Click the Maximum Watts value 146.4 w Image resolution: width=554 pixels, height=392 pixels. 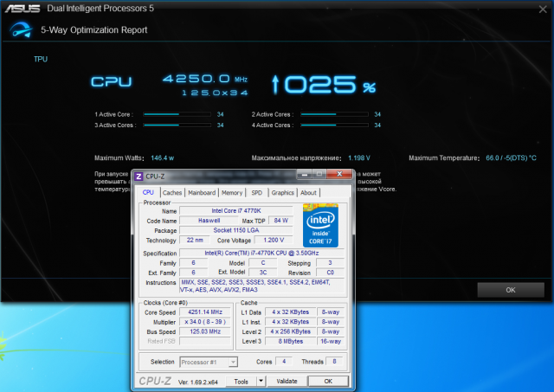[162, 158]
